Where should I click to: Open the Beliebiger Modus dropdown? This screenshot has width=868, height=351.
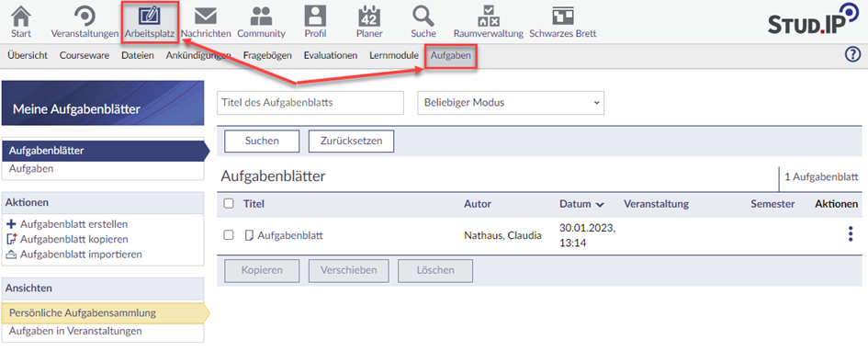(x=511, y=103)
